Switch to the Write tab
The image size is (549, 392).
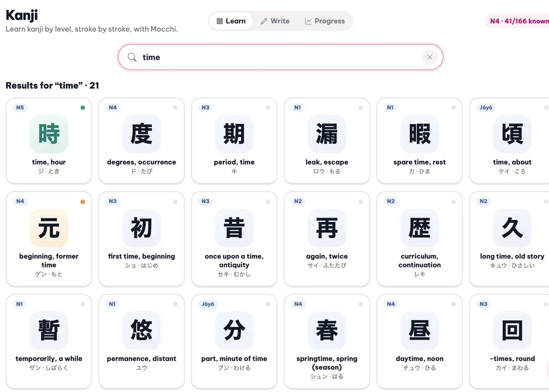pyautogui.click(x=275, y=21)
